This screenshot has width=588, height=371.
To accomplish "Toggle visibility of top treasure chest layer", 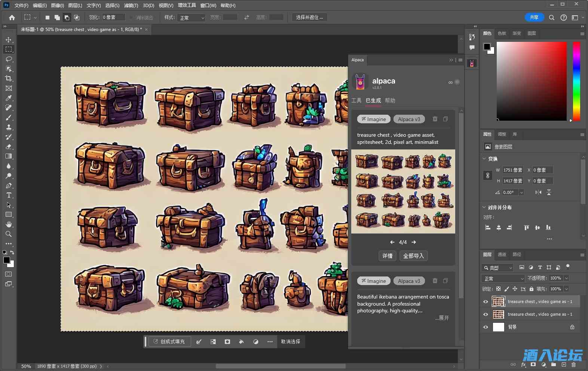I will click(486, 302).
